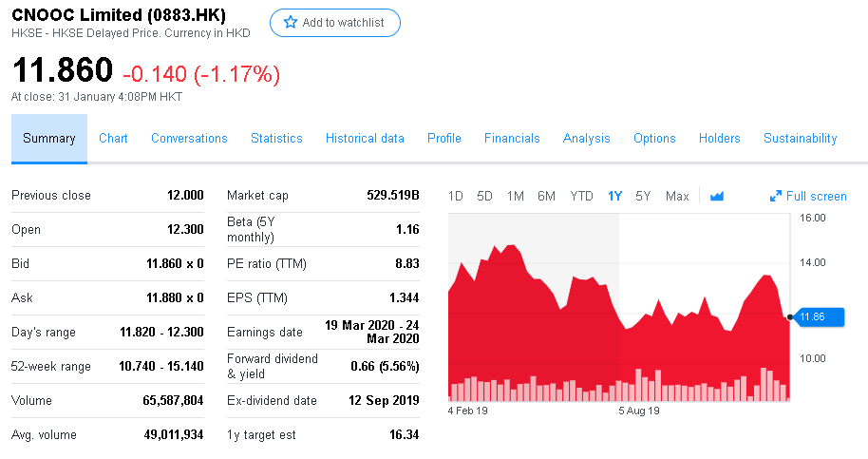This screenshot has width=868, height=459.
Task: Go to the Statistics tab
Action: click(x=276, y=139)
